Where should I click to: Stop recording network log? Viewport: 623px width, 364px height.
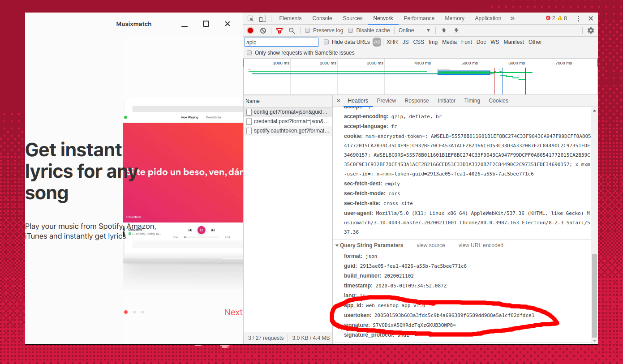[x=250, y=30]
